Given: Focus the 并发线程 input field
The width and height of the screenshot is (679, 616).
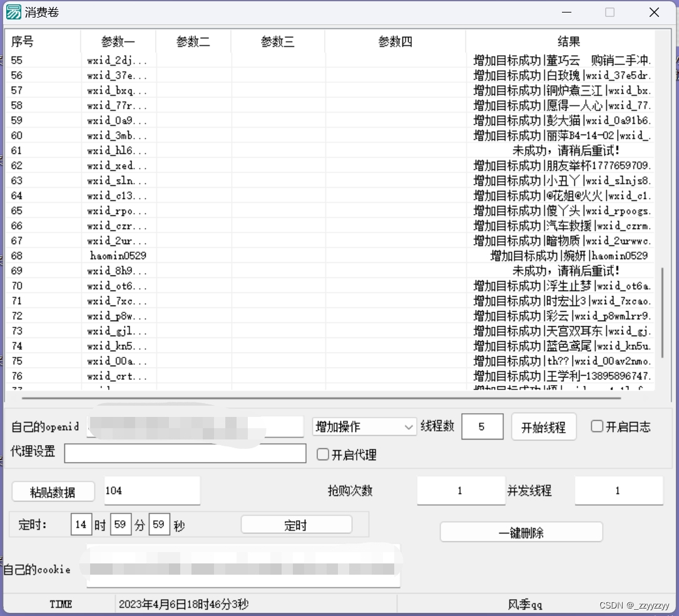Looking at the screenshot, I should pos(619,491).
